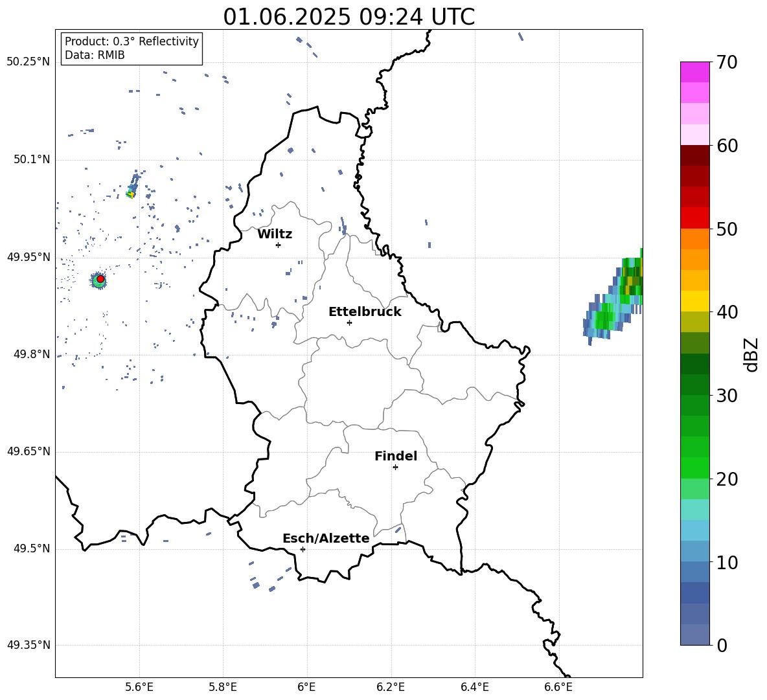This screenshot has height=700, width=767.
Task: Click the 6°E longitude label
Action: [x=306, y=687]
